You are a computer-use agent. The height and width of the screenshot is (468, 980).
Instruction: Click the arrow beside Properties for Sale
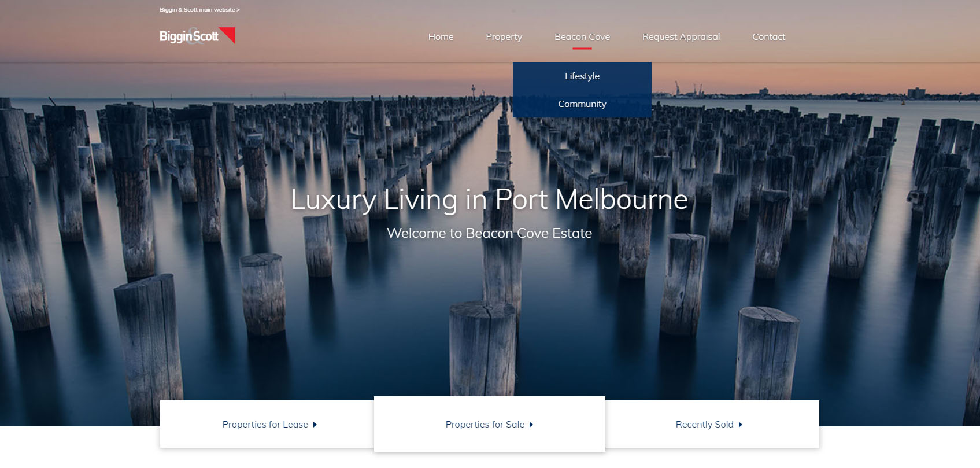click(531, 425)
